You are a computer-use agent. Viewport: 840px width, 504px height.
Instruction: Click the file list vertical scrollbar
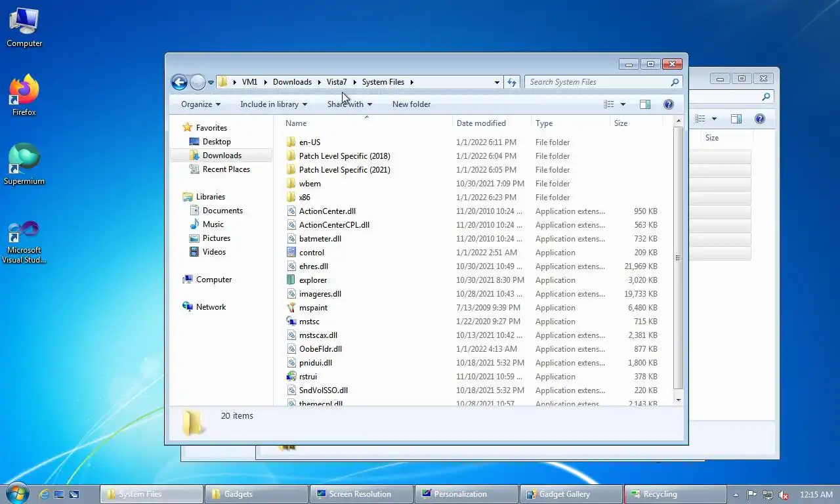679,259
